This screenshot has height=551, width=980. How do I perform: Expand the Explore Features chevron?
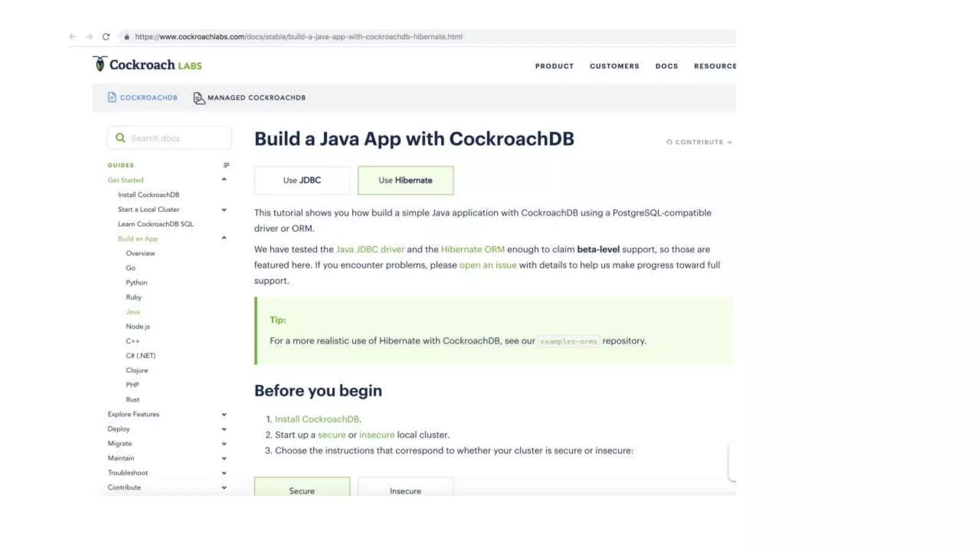click(x=224, y=415)
